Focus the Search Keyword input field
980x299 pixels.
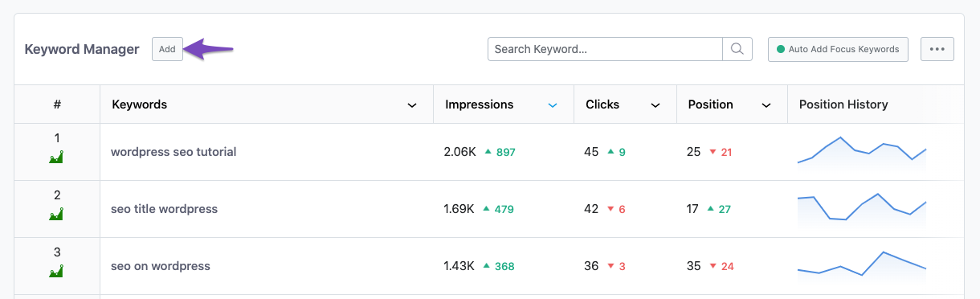point(605,49)
